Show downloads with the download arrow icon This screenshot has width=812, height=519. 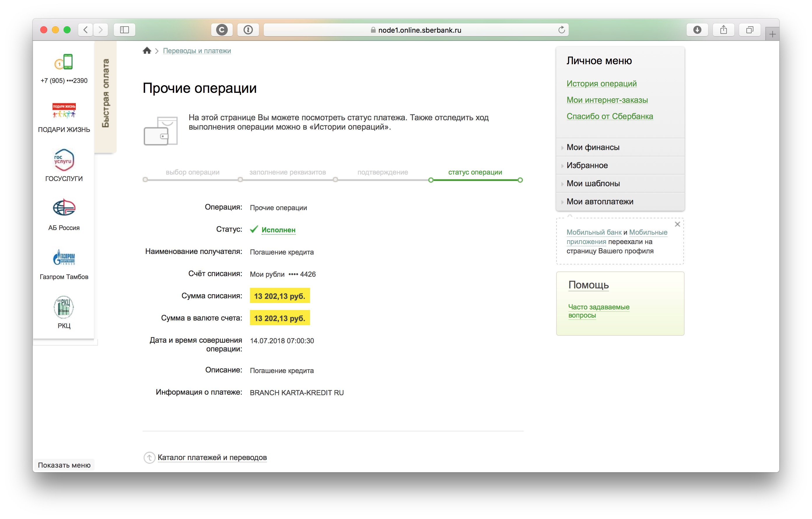tap(697, 30)
